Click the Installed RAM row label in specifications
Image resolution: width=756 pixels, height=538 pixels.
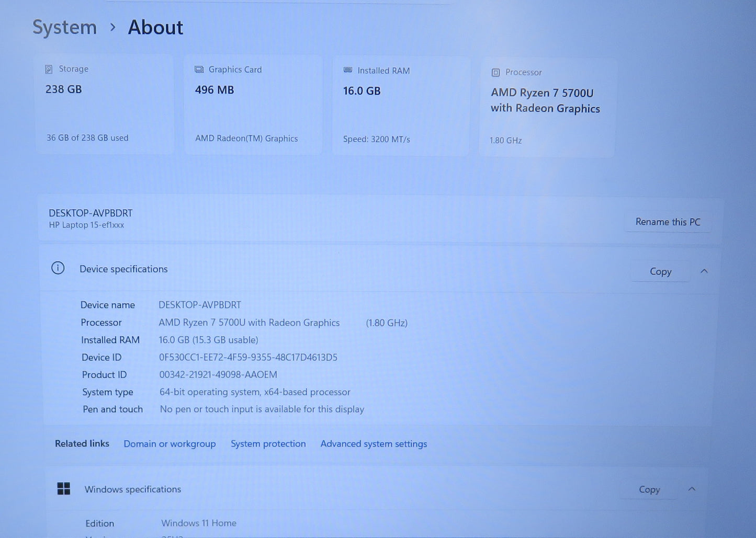[110, 340]
